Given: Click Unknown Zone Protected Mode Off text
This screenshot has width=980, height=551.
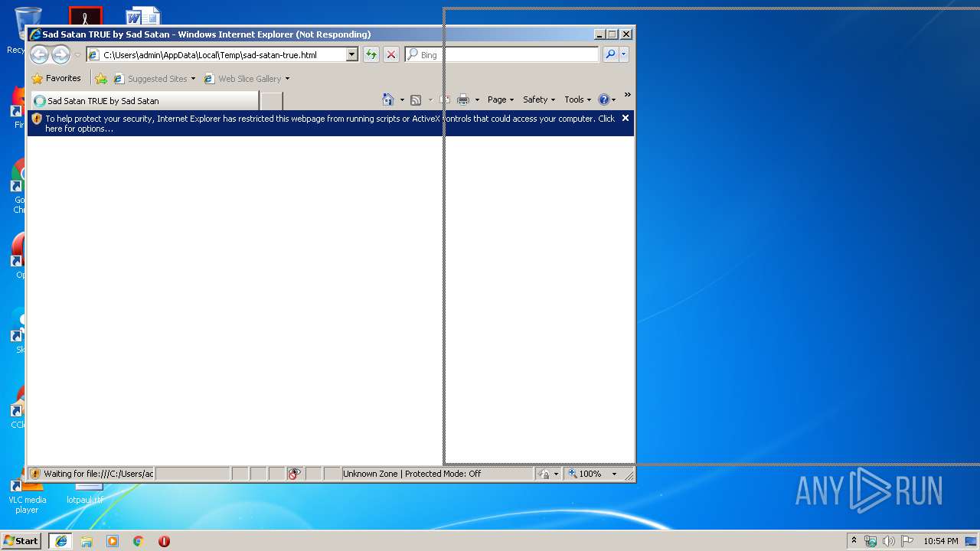Looking at the screenshot, I should [412, 474].
